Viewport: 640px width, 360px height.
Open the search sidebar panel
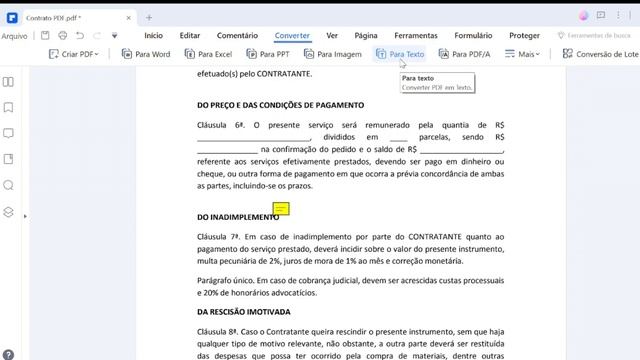pyautogui.click(x=8, y=185)
